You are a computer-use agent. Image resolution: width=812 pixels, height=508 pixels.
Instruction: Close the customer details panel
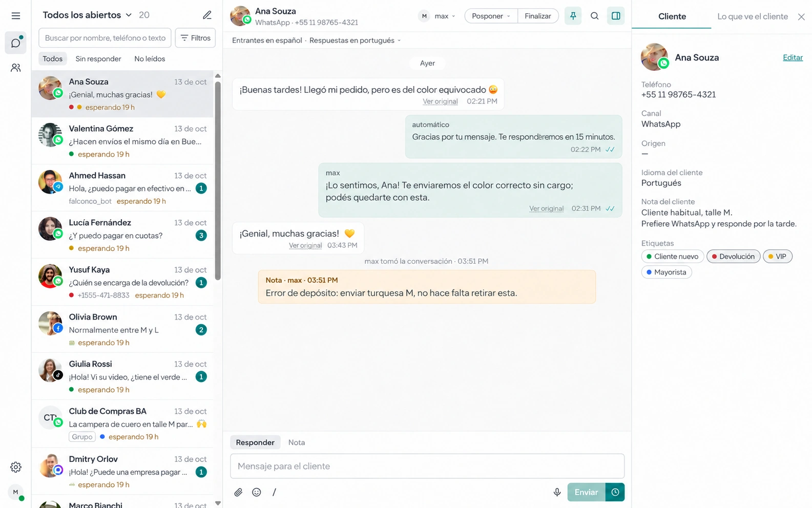802,17
